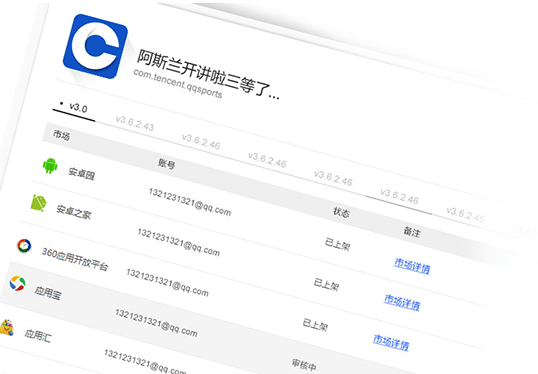The image size is (538, 374).
Task: Click the 账号 column header
Action: click(167, 164)
